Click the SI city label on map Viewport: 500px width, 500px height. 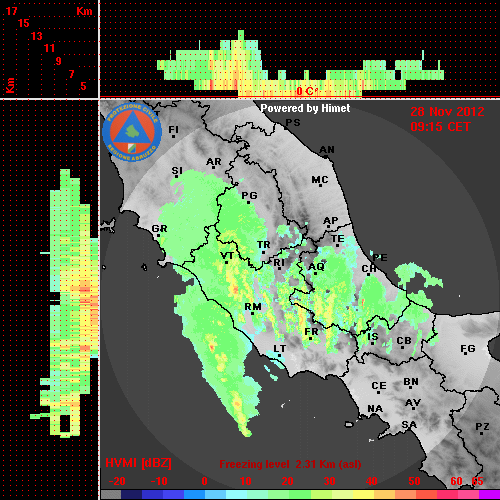coord(177,171)
